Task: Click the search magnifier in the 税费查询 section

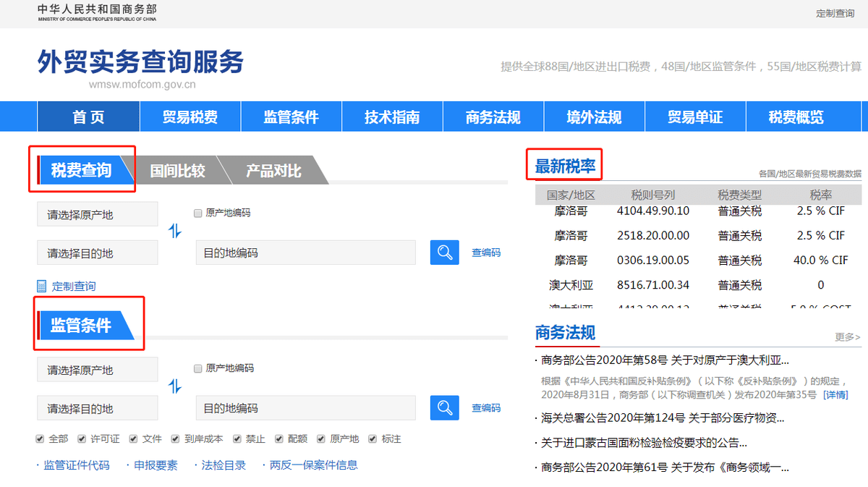Action: click(445, 253)
